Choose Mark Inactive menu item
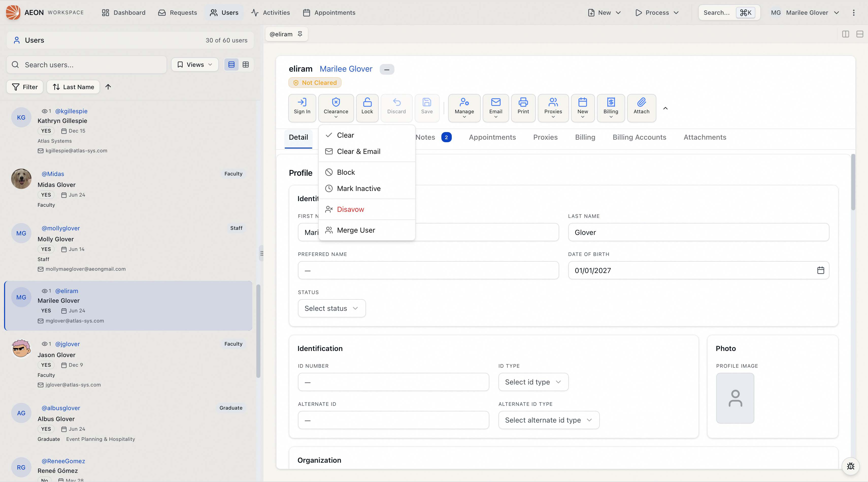868x482 pixels. click(366, 188)
